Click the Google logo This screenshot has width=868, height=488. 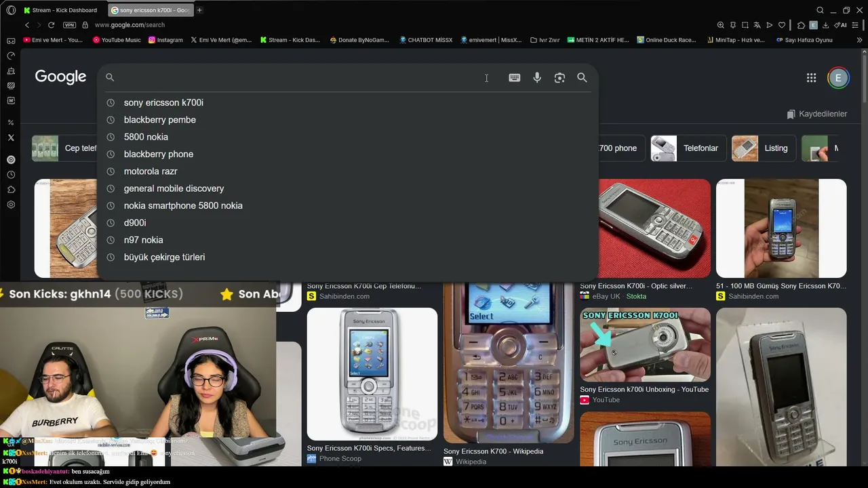pos(60,77)
